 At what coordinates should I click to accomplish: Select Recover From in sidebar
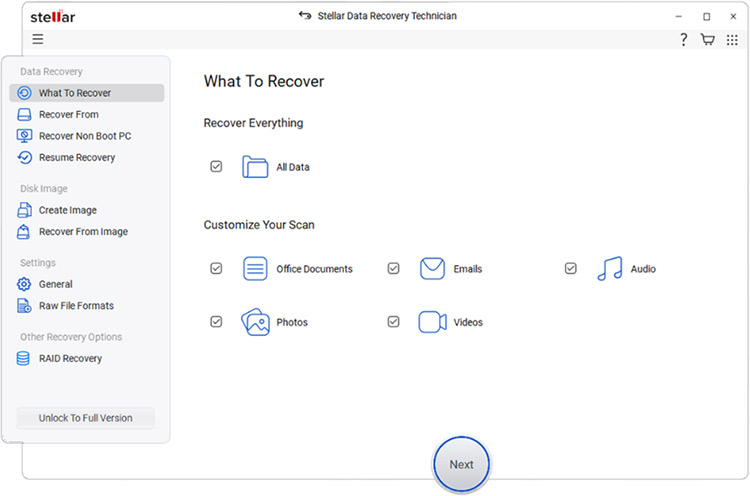pyautogui.click(x=68, y=115)
